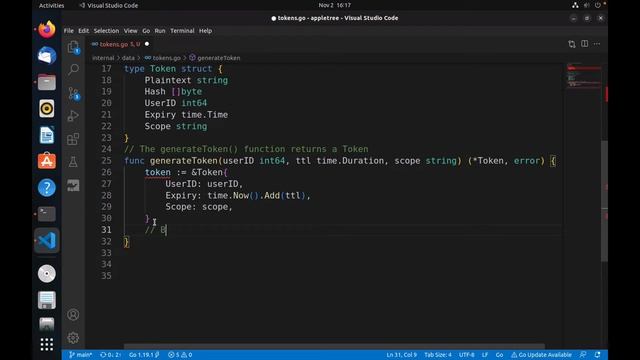Open editor More Actions ellipsis

click(597, 44)
